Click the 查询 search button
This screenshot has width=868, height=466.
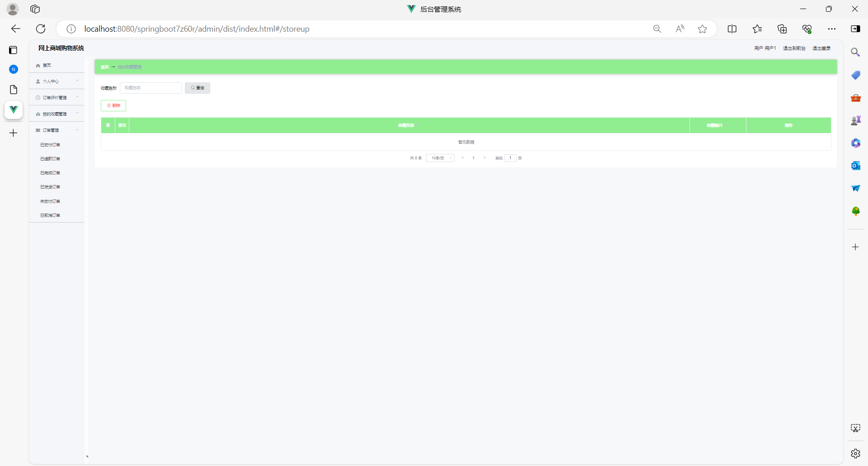(x=198, y=88)
